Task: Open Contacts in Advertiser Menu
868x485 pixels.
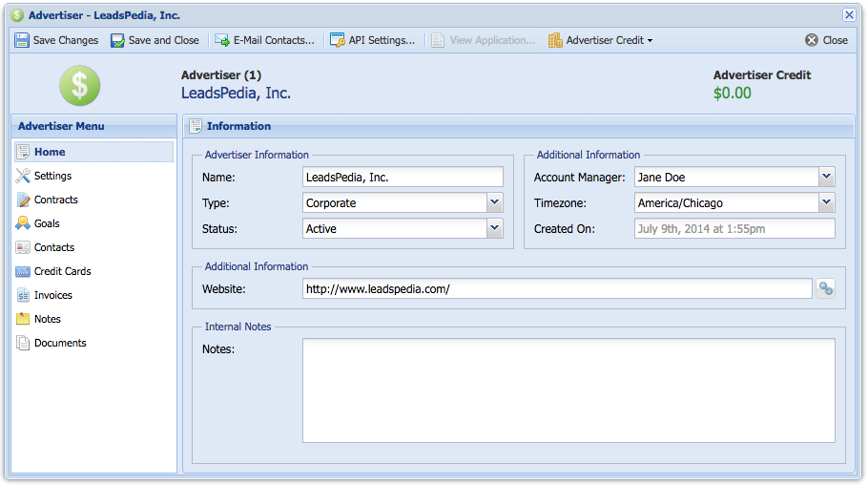Action: [x=93, y=247]
